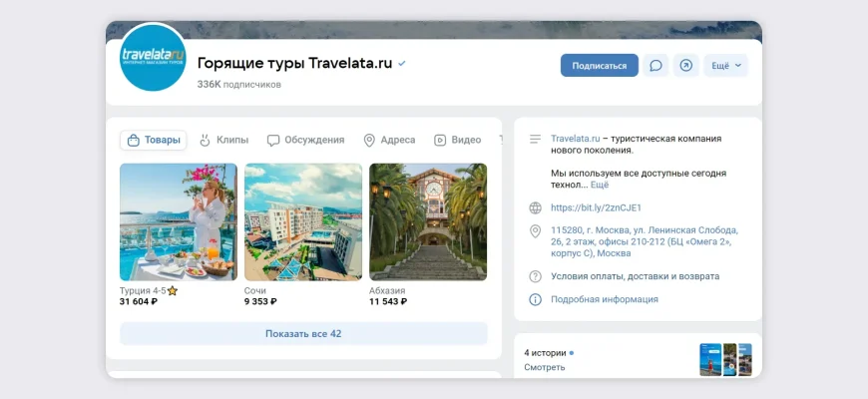The width and height of the screenshot is (868, 399).
Task: Click the globe icon next to website link
Action: [536, 207]
